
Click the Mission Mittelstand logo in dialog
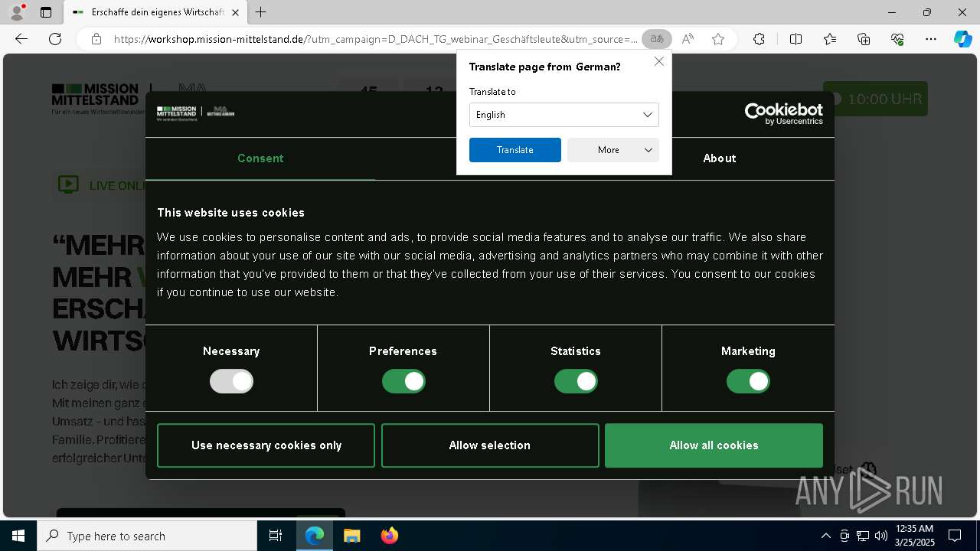coord(196,113)
